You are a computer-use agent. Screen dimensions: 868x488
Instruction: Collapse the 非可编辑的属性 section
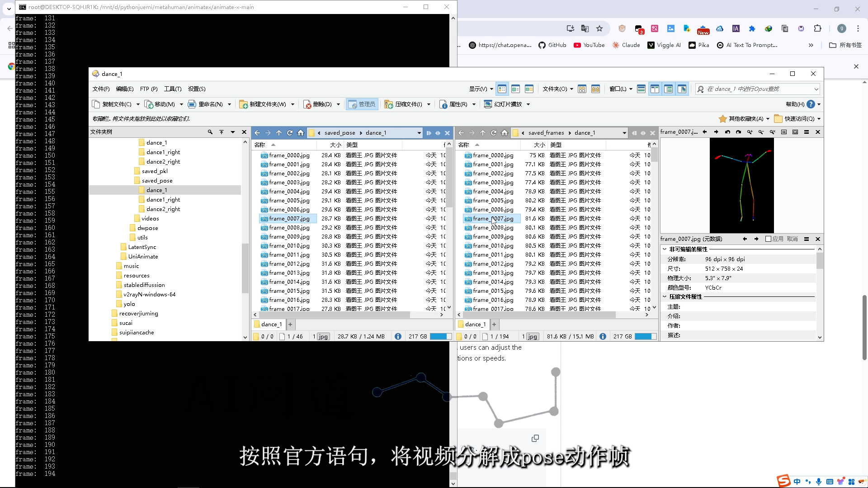[x=665, y=249]
